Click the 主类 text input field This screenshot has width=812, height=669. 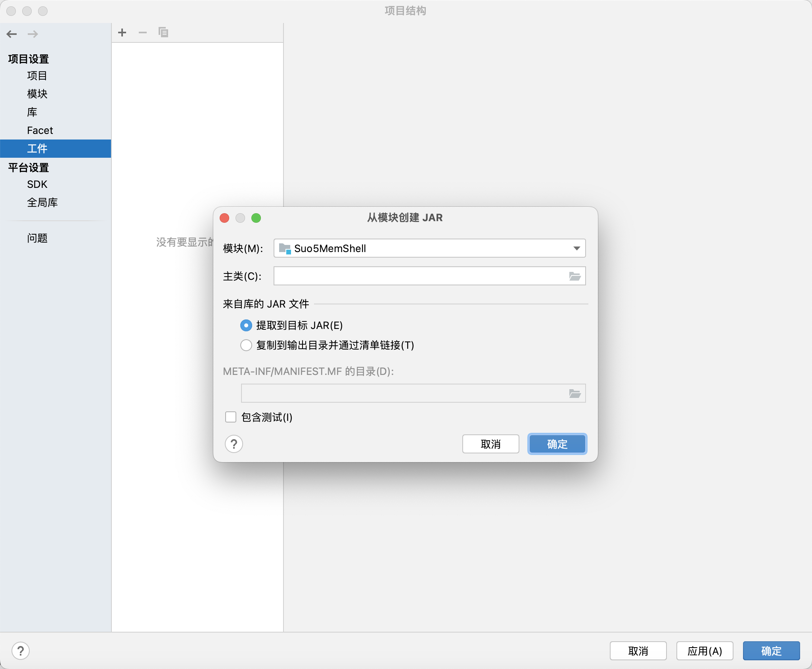(x=420, y=276)
